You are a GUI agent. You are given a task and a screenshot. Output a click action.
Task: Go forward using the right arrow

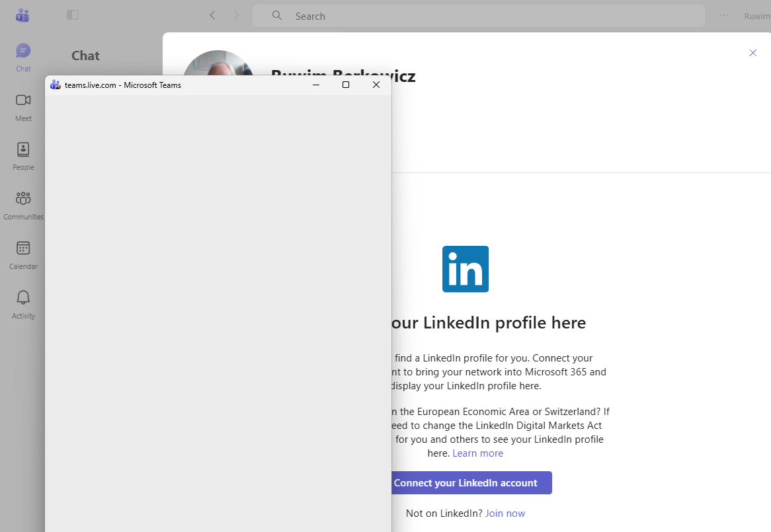pyautogui.click(x=237, y=15)
